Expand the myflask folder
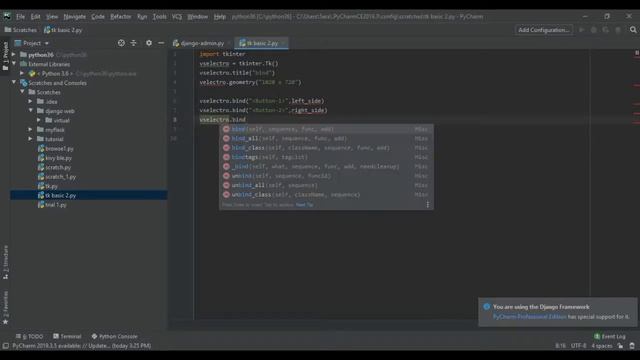Screen dimensions: 640x360 coord(31,130)
